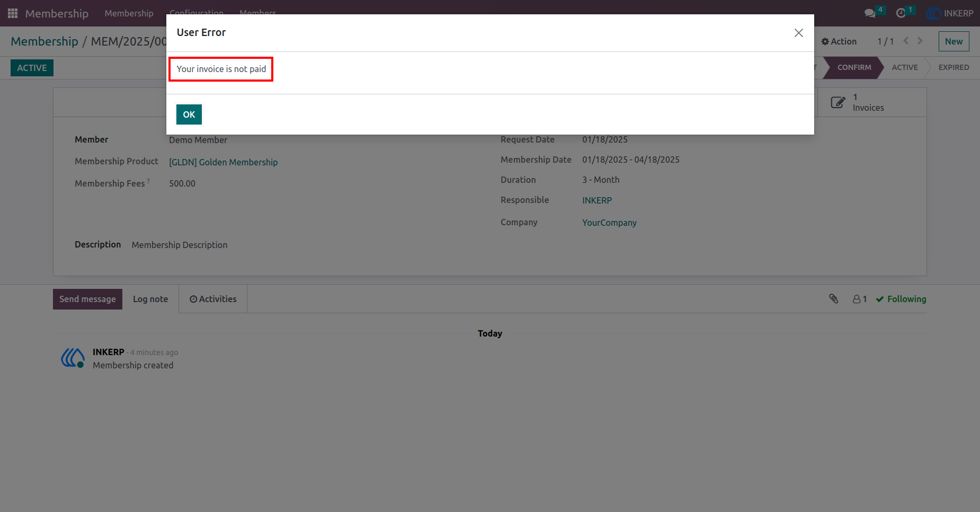Open the Invoices smart button icon
980x512 pixels.
[838, 102]
